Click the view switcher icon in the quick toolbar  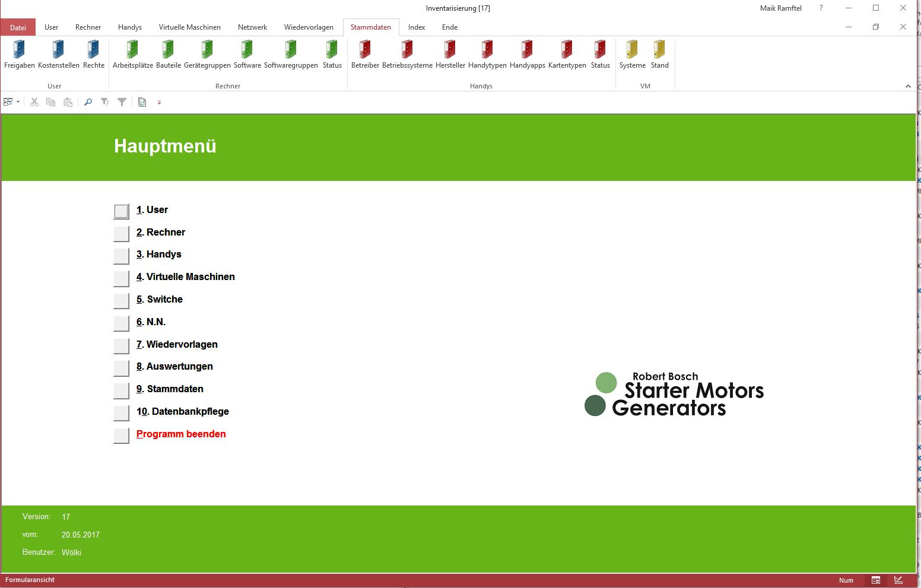8,102
